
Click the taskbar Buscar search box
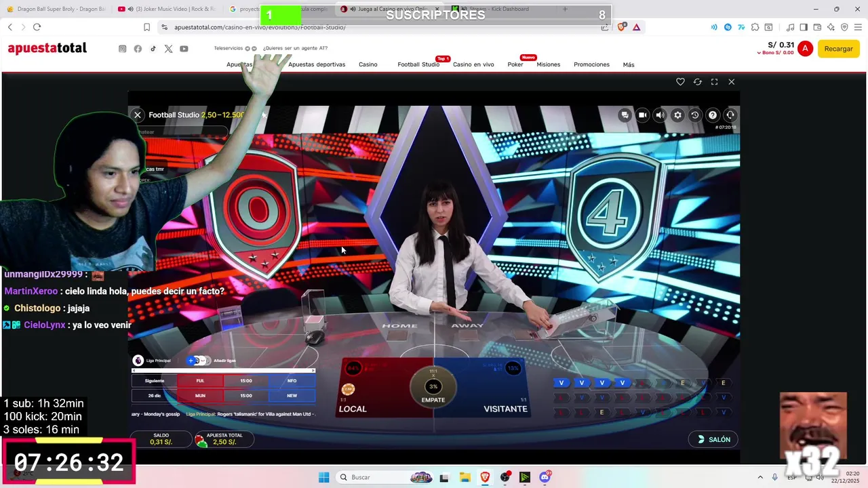pyautogui.click(x=384, y=477)
